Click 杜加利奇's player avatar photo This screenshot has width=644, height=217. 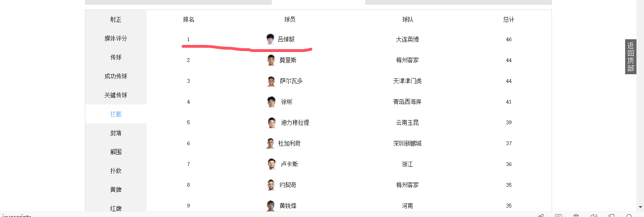coord(270,143)
